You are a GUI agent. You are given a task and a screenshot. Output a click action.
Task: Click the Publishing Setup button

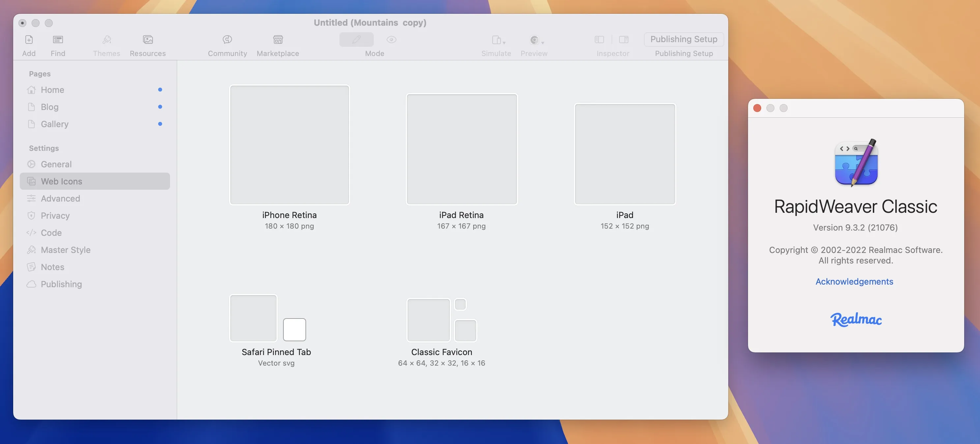click(684, 39)
